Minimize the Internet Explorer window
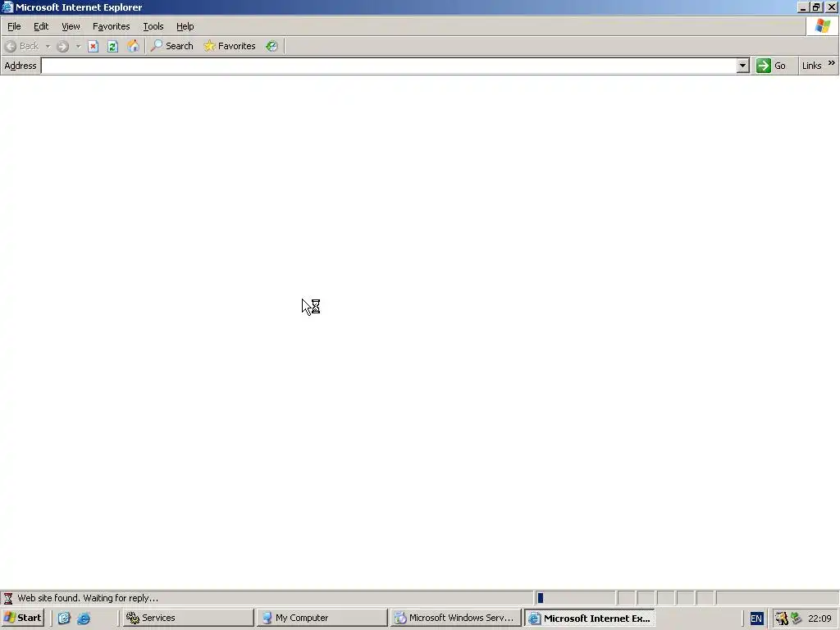840x630 pixels. (x=802, y=7)
